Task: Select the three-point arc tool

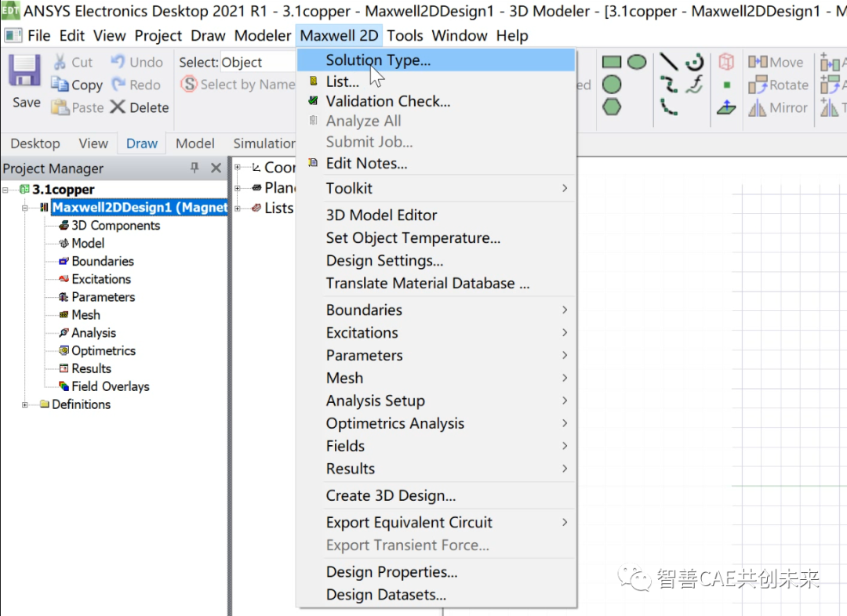Action: pos(669,107)
